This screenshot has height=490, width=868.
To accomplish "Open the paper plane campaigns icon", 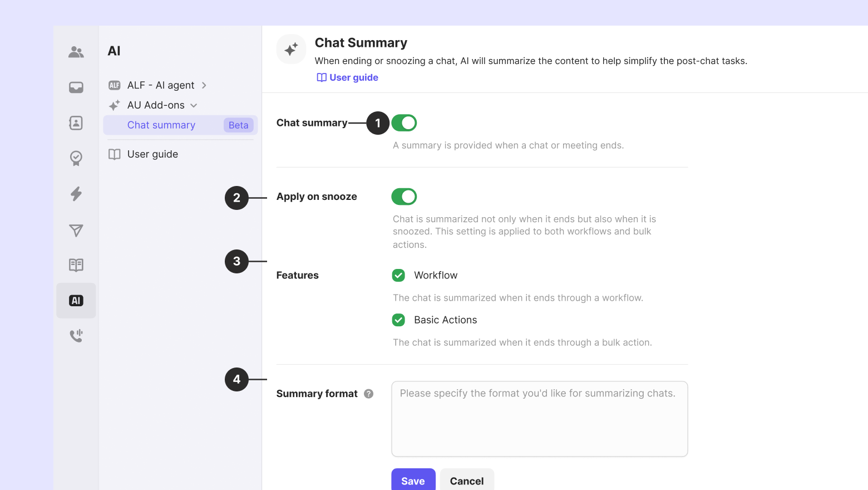I will click(x=76, y=230).
